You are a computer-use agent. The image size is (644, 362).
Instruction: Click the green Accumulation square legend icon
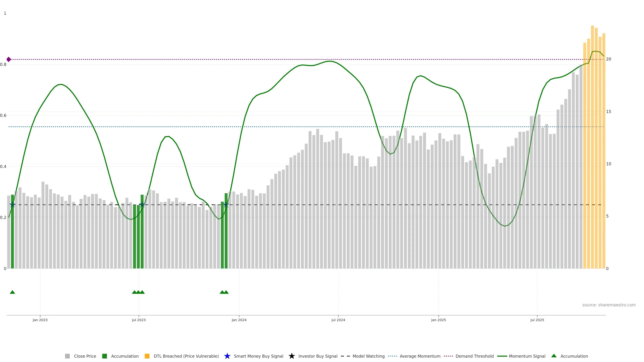tap(104, 356)
